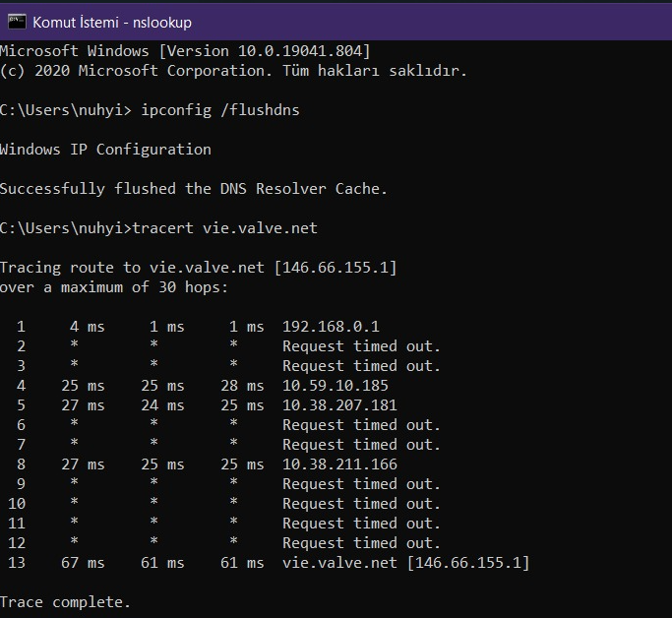Click the 'Komut İstemi - nslookup' window title
672x618 pixels.
coord(112,22)
